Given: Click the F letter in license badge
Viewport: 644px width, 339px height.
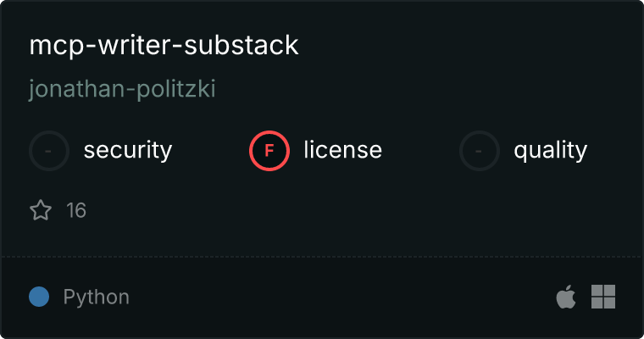Looking at the screenshot, I should click(x=269, y=151).
